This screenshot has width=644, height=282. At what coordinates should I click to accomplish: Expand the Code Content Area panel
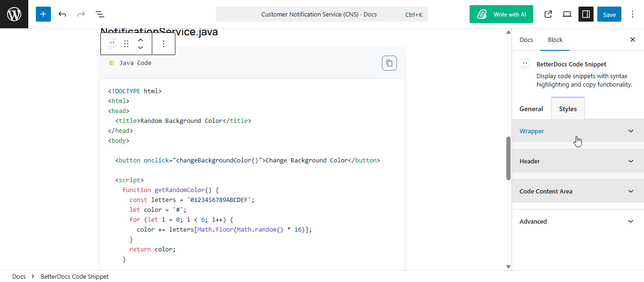coord(578,191)
